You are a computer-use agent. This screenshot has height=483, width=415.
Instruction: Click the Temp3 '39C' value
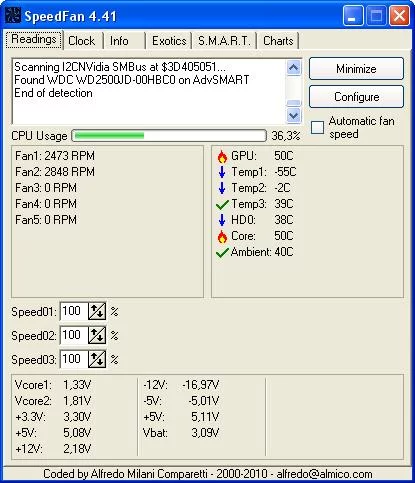tap(284, 204)
